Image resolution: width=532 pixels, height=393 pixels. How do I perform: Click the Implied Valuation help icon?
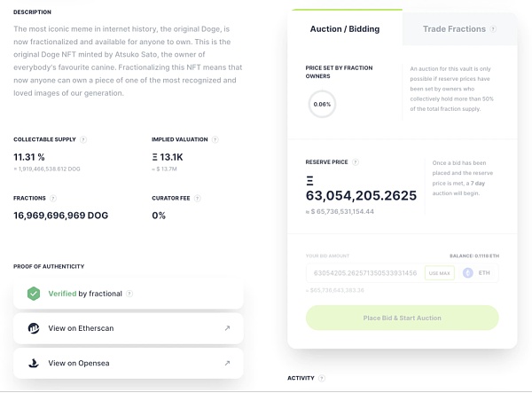coord(215,139)
